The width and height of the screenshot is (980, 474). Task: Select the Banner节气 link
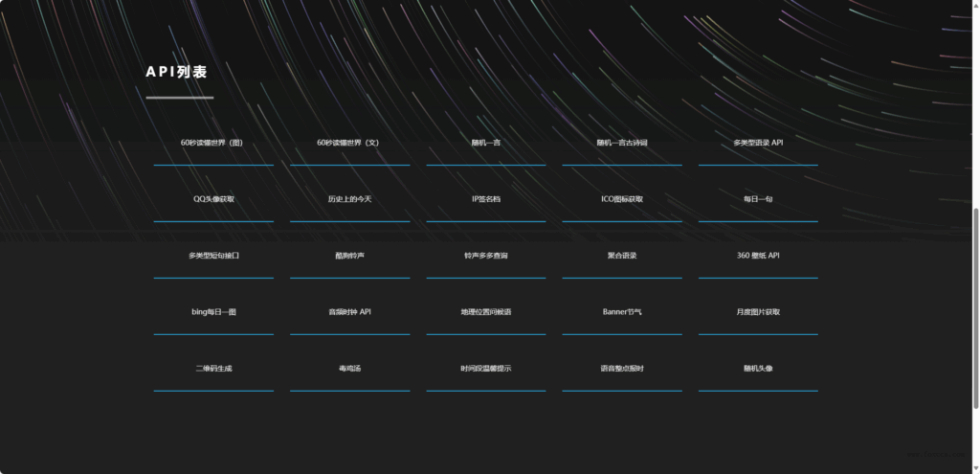[x=622, y=312]
